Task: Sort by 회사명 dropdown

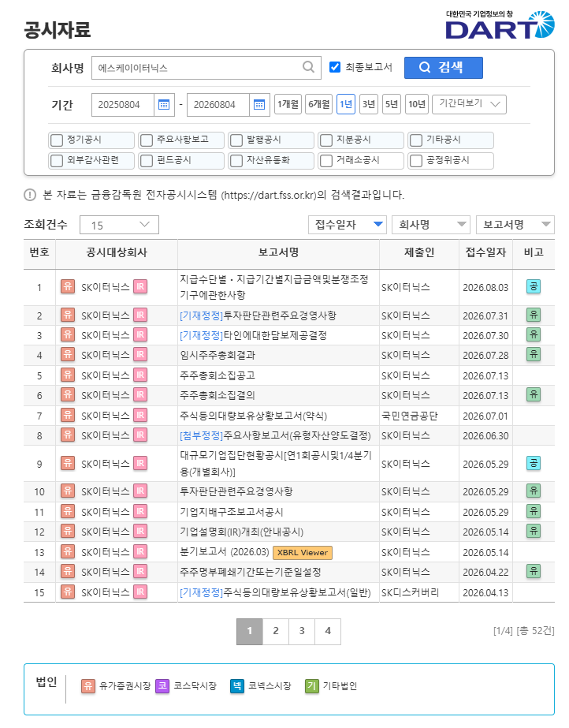Action: click(x=431, y=225)
